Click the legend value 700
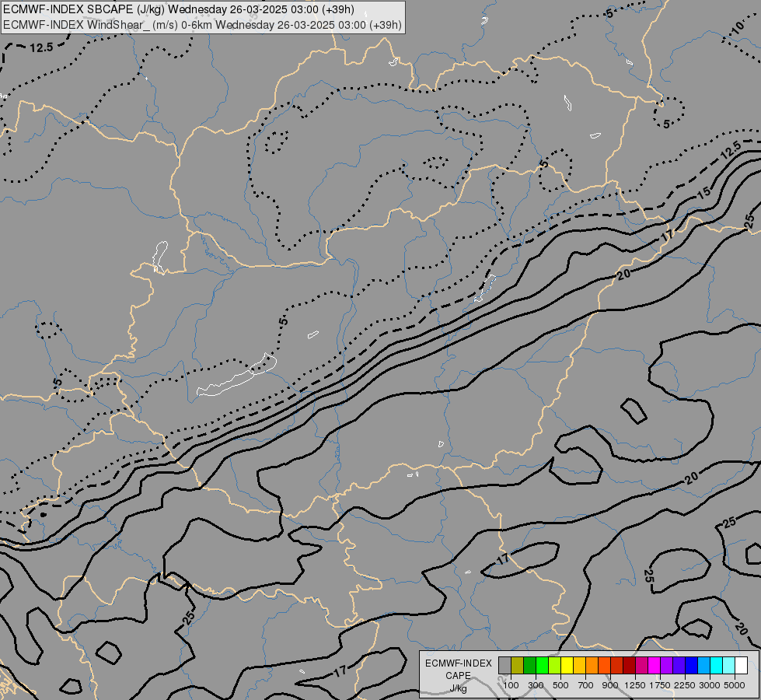Image resolution: width=761 pixels, height=700 pixels. (x=586, y=685)
